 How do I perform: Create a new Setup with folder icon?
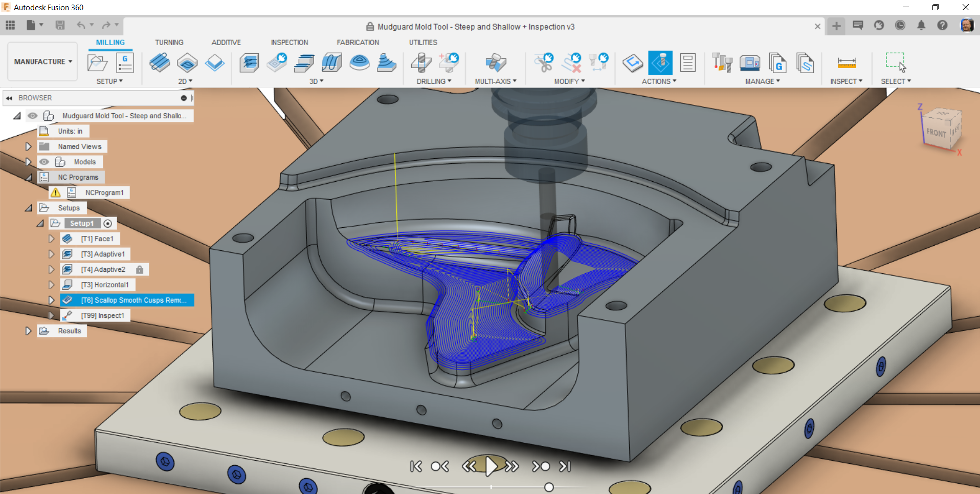[97, 63]
